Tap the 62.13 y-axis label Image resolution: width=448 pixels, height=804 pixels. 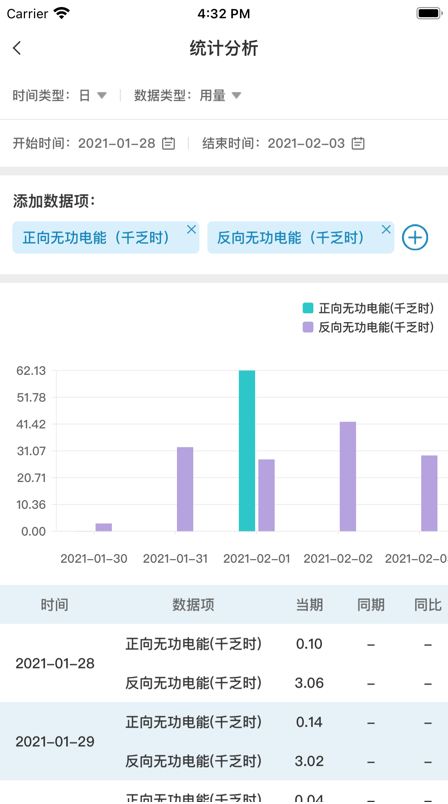click(x=33, y=371)
